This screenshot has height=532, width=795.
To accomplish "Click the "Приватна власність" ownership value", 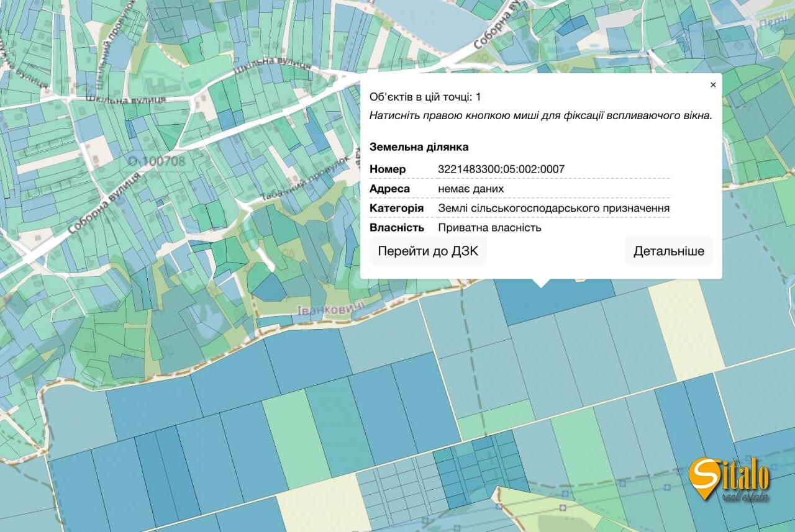I will [489, 227].
